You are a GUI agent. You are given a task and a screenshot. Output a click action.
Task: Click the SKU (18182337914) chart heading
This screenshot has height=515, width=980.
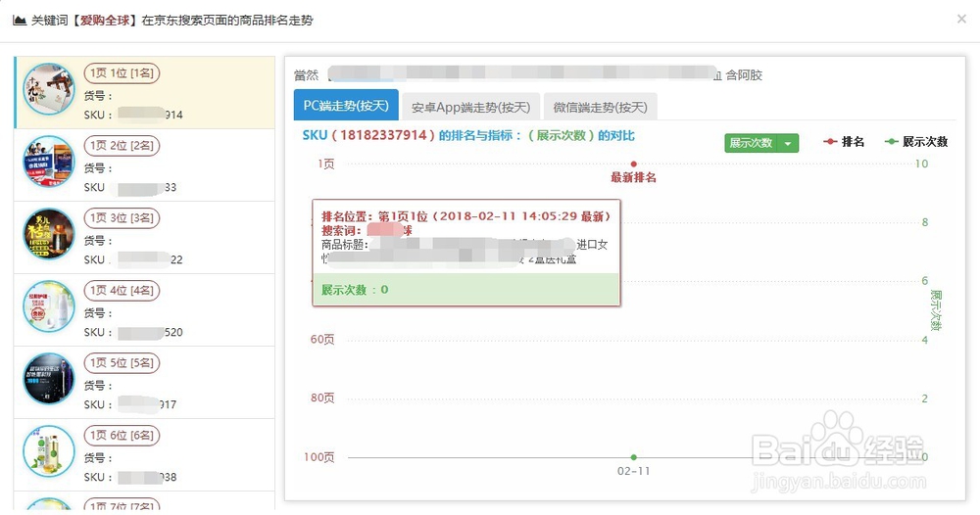pyautogui.click(x=468, y=135)
